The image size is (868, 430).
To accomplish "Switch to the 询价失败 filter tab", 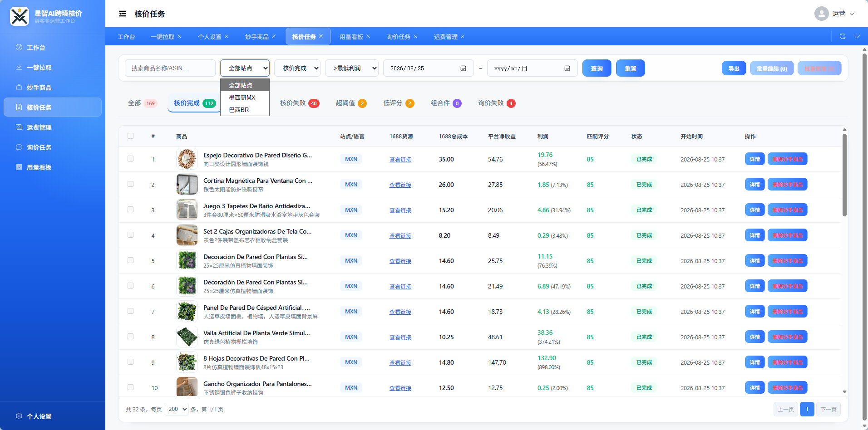I will pyautogui.click(x=497, y=103).
